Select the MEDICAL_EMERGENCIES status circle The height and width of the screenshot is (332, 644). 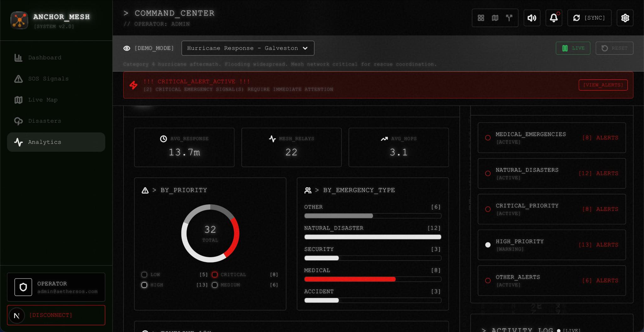[x=488, y=138]
